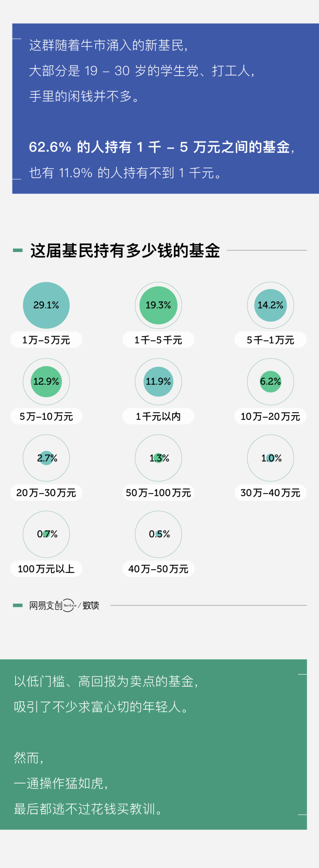Click the 12.9% green bubble
The image size is (319, 868).
tap(46, 382)
